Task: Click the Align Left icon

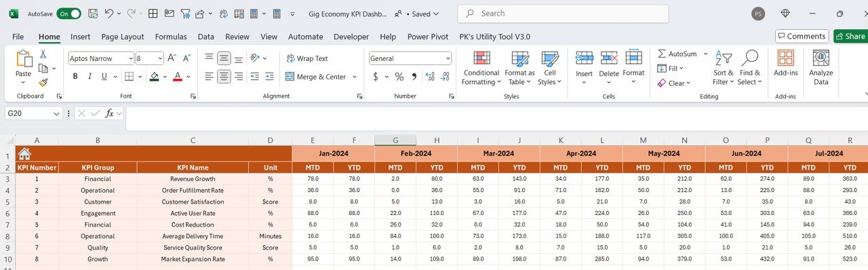Action: coord(210,77)
